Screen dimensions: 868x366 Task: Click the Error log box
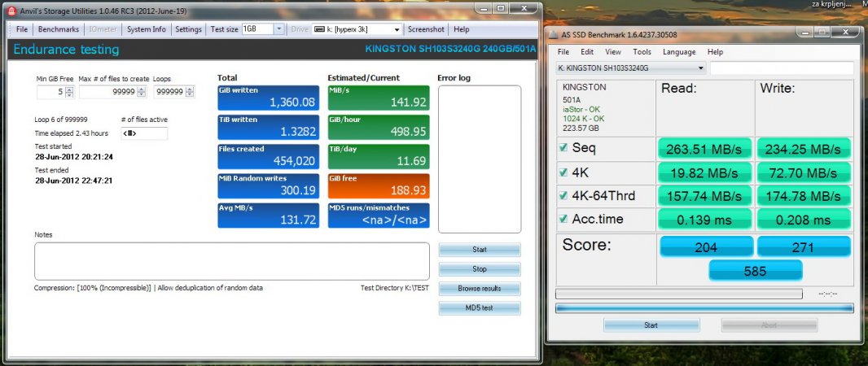480,159
